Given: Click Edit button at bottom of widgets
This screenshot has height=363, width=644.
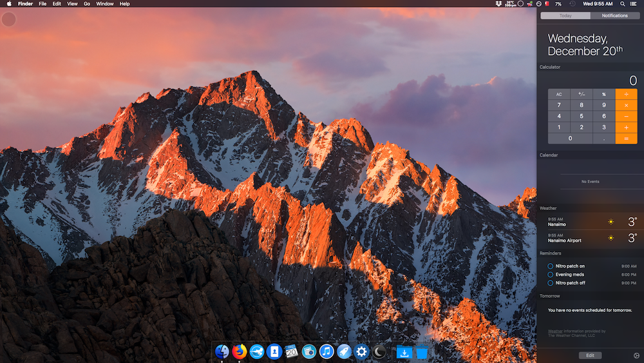Looking at the screenshot, I should coord(590,355).
